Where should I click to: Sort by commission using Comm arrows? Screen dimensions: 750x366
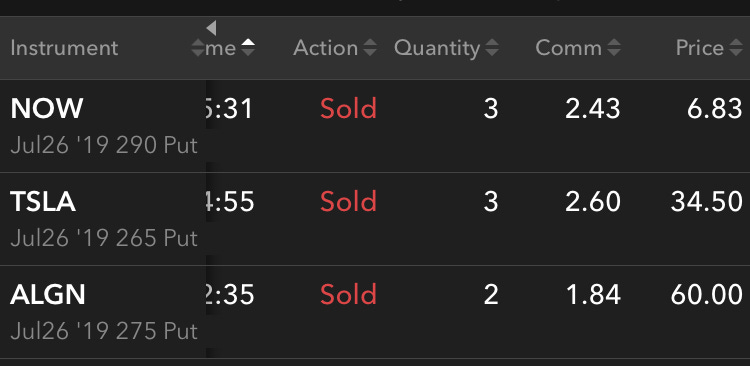tap(614, 48)
